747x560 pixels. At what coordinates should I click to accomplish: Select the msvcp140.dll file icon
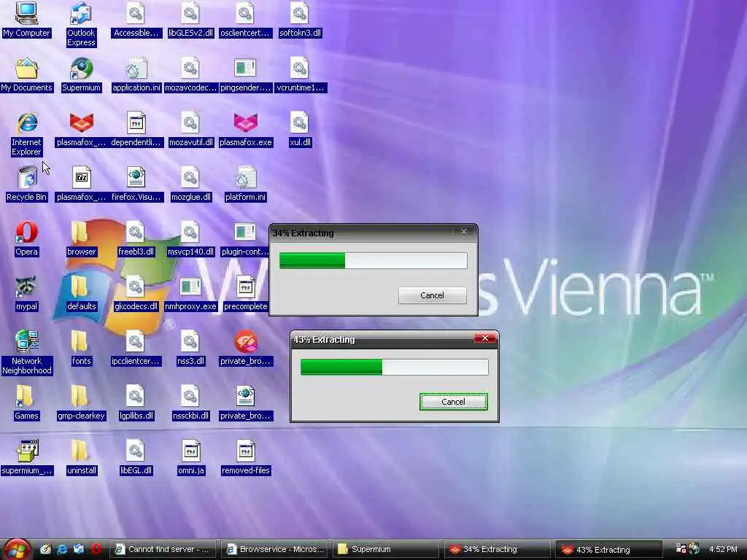click(190, 233)
